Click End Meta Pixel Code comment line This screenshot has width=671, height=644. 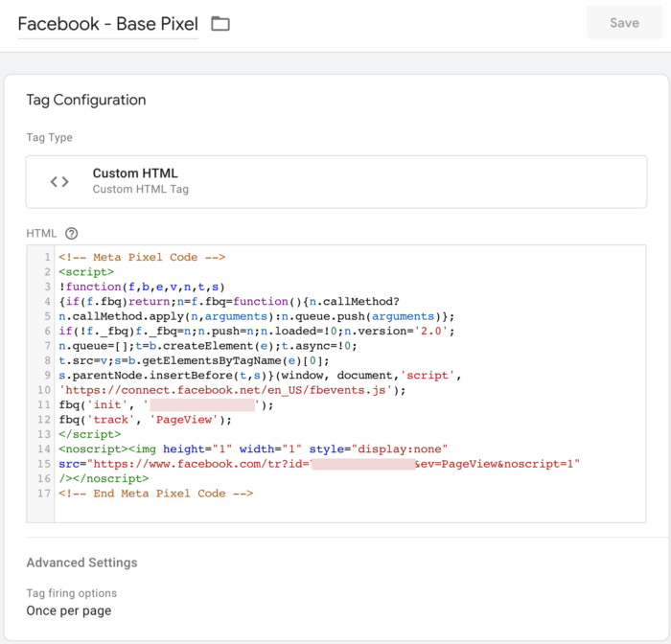point(155,494)
